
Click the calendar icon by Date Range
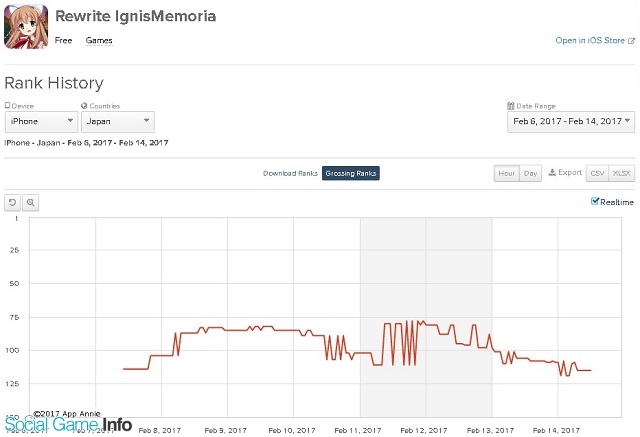511,106
